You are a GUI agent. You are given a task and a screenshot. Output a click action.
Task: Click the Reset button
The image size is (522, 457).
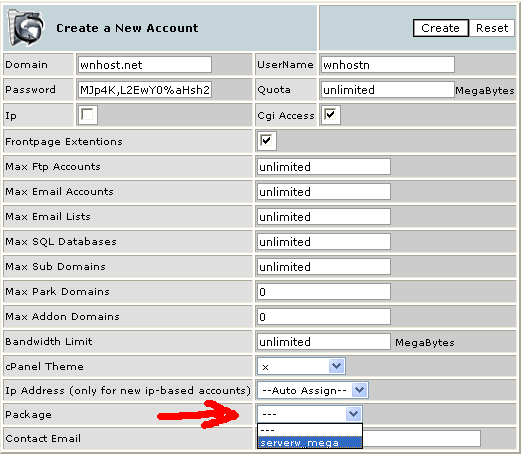click(492, 28)
